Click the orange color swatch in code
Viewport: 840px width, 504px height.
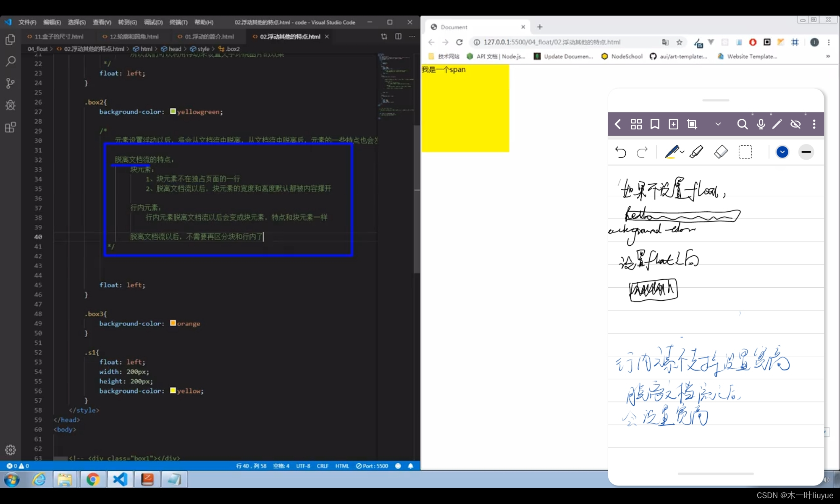pos(173,323)
